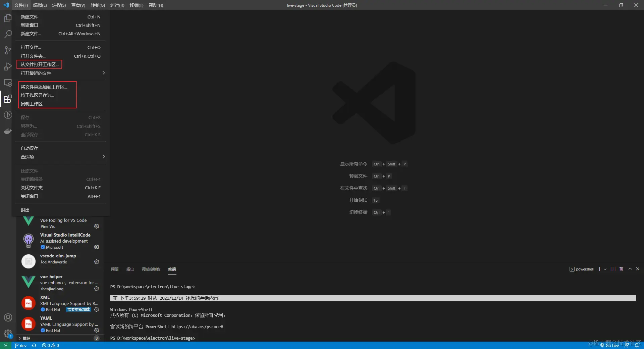
Task: Choose 新建窗口 from File menu
Action: [x=60, y=25]
